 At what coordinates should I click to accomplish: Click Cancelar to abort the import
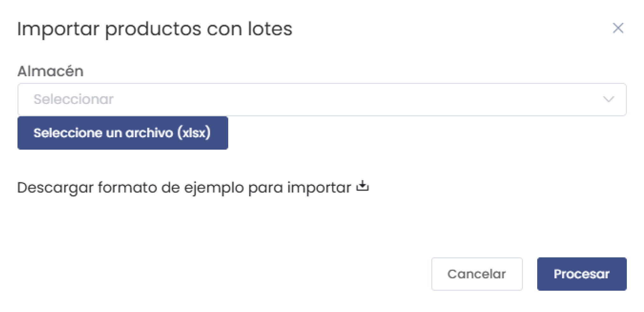[476, 273]
